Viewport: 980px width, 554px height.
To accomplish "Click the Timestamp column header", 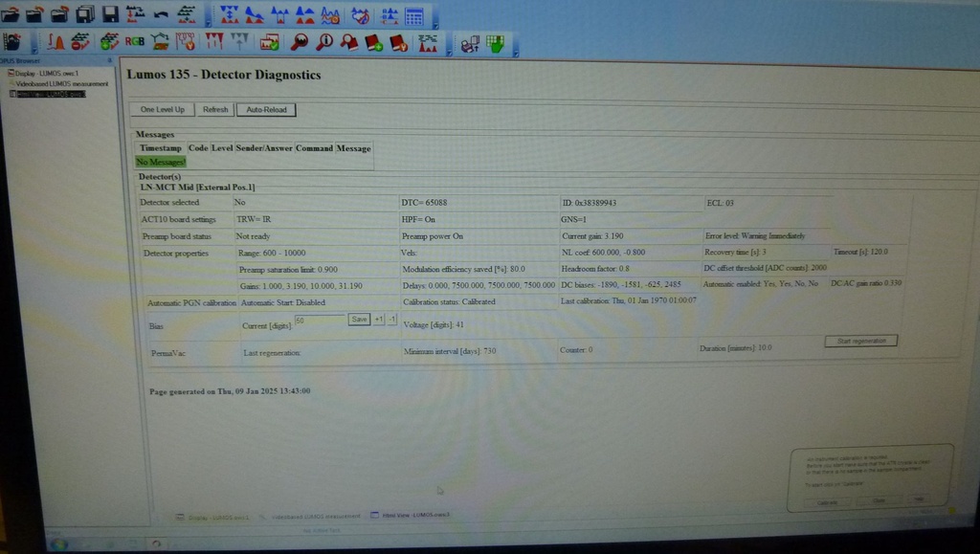I will [x=160, y=148].
